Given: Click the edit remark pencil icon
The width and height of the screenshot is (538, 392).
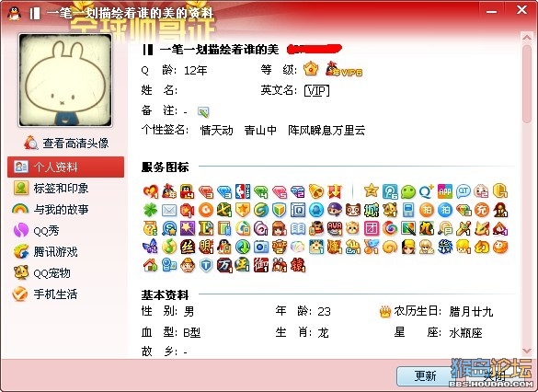Looking at the screenshot, I should tap(203, 111).
